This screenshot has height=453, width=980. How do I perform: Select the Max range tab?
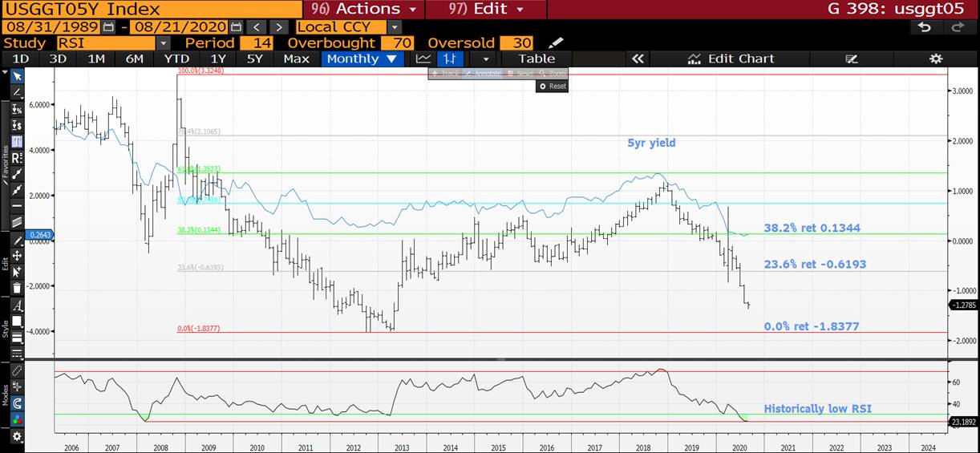297,59
